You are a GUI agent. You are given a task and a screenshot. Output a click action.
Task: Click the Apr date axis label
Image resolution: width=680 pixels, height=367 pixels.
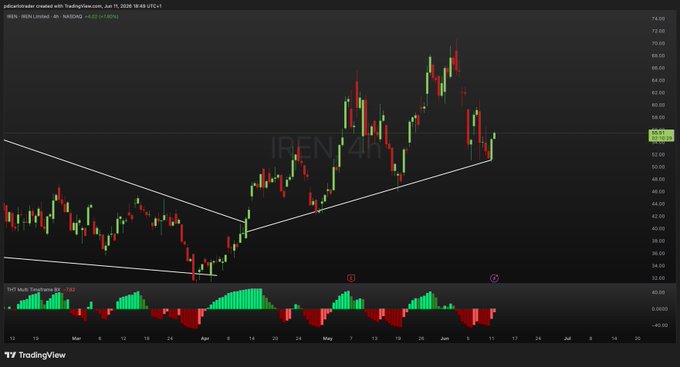click(205, 338)
